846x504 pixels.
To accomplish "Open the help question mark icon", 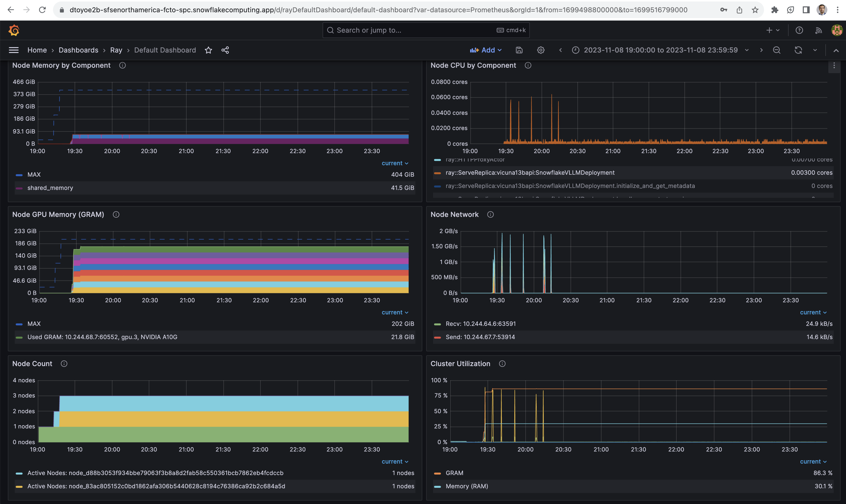I will [799, 30].
